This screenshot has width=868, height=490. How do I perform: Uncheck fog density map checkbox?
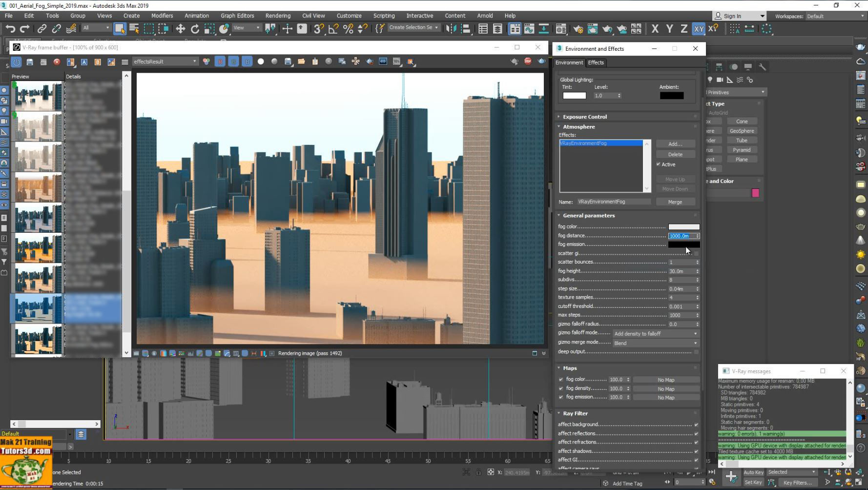(x=561, y=388)
